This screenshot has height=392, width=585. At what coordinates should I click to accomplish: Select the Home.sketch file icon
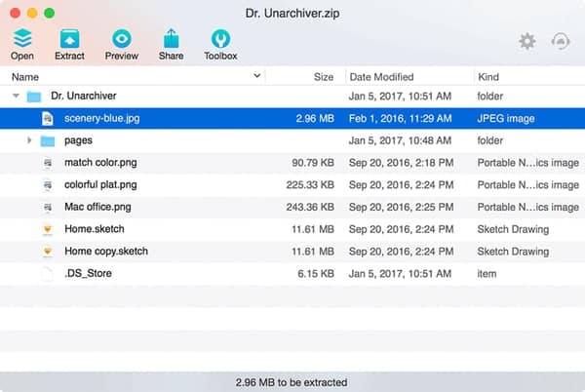tap(48, 229)
